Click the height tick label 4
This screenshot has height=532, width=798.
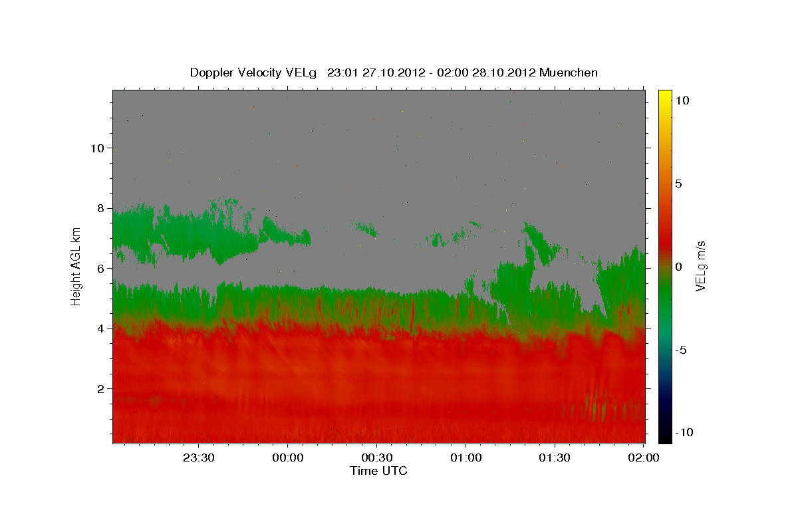point(102,329)
